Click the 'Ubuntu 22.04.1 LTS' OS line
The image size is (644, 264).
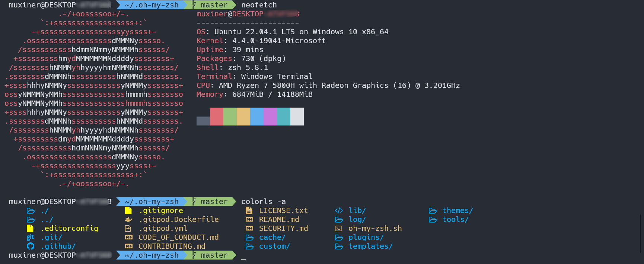pos(293,32)
